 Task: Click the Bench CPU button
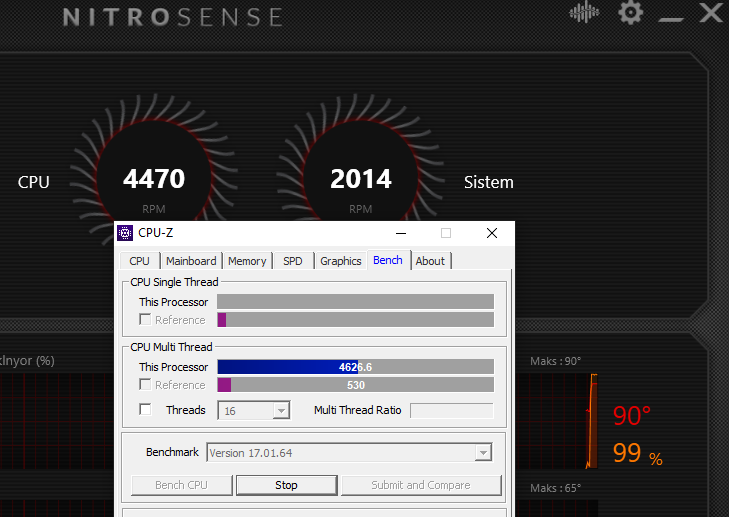181,485
